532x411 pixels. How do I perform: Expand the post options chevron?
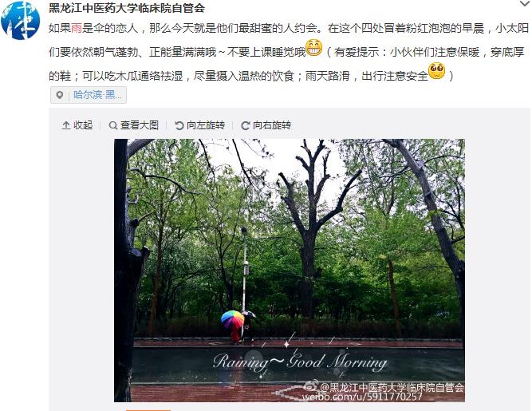tap(525, 4)
